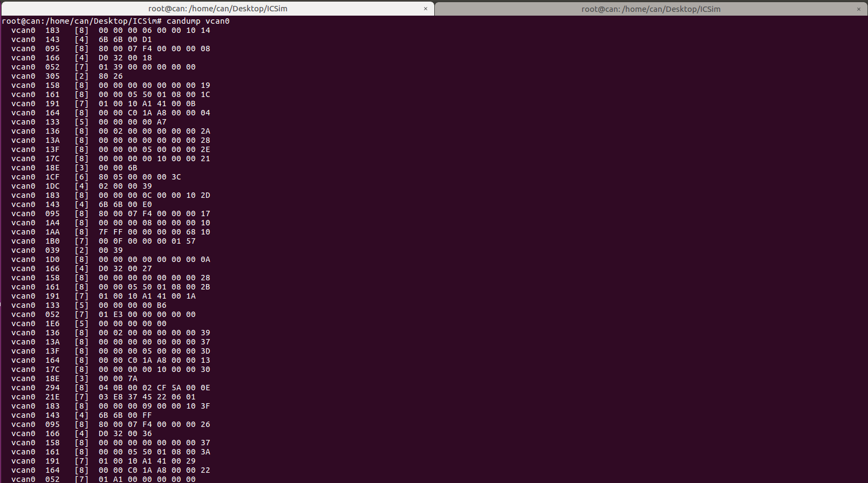Click the 161 row ending in byte 2B
Image resolution: width=868 pixels, height=483 pixels.
click(111, 287)
